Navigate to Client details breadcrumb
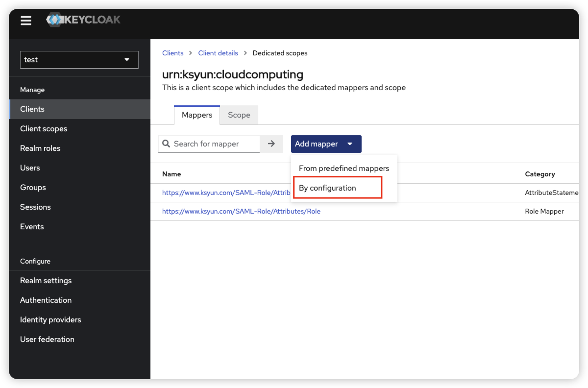The width and height of the screenshot is (588, 388). [218, 53]
